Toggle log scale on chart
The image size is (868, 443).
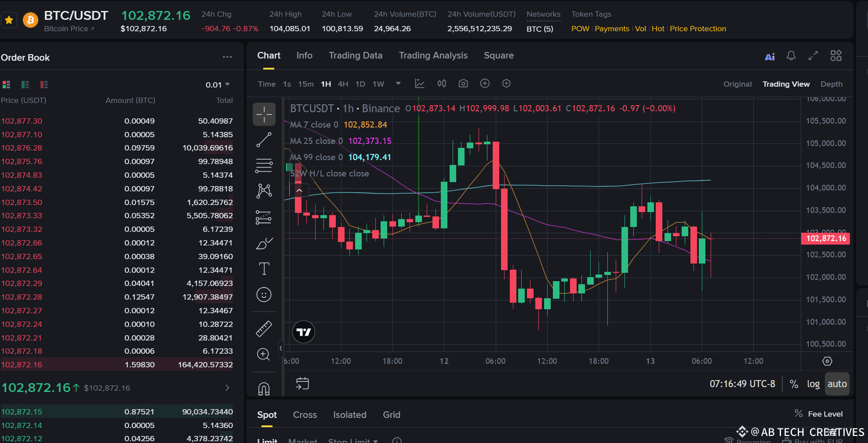814,384
